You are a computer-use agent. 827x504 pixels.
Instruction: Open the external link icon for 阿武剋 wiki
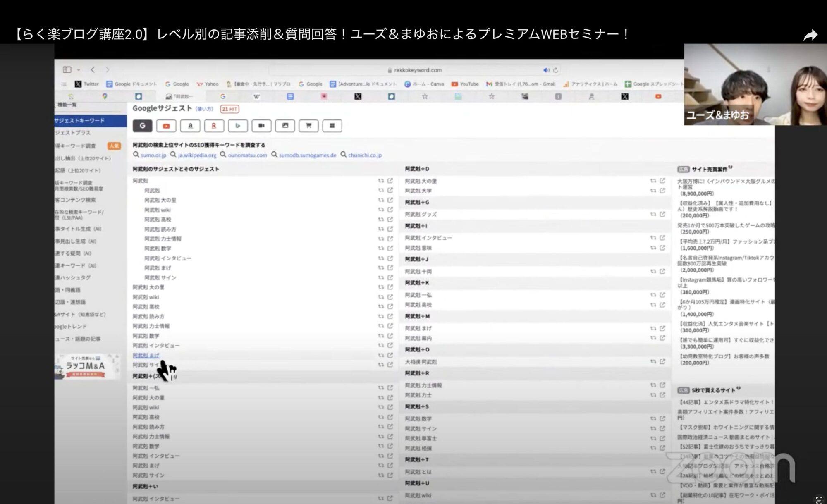[390, 210]
